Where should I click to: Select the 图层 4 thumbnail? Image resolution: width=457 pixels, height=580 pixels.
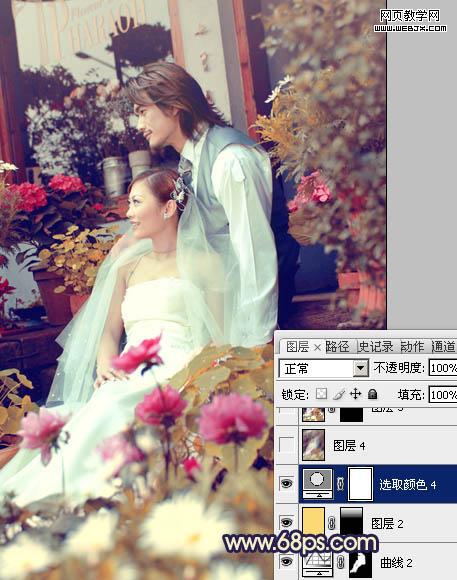point(313,445)
